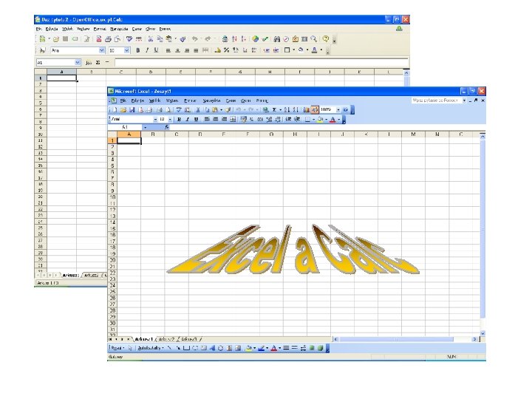The image size is (532, 399).
Task: Open Borders dropdown arrow in Excel toolbar
Action: pyautogui.click(x=314, y=119)
